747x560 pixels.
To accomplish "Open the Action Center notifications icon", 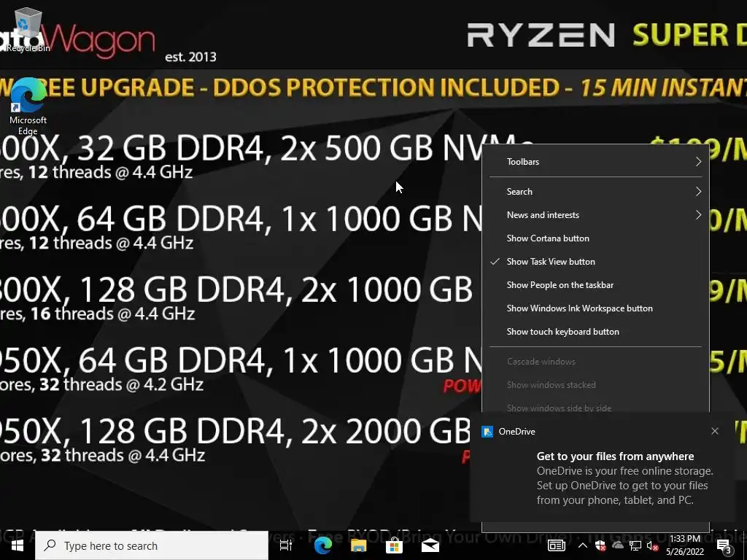I will (724, 546).
